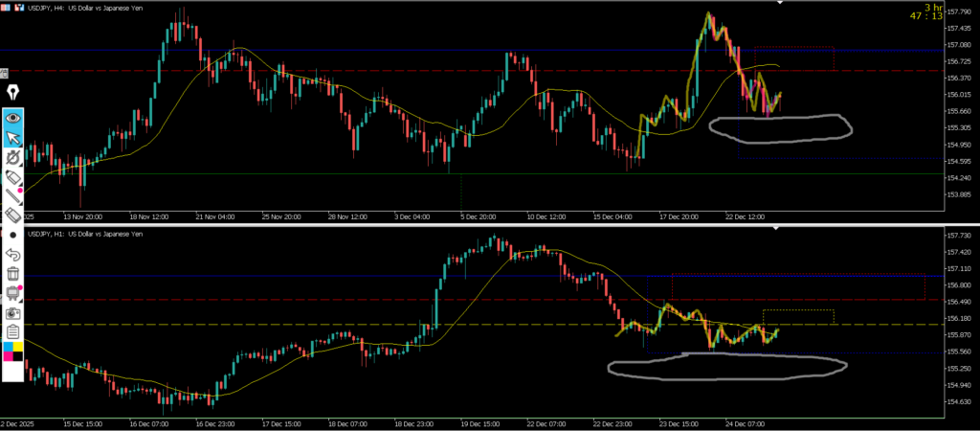Click the '28 Nov 12:00' time label
This screenshot has width=980, height=431.
click(x=347, y=216)
